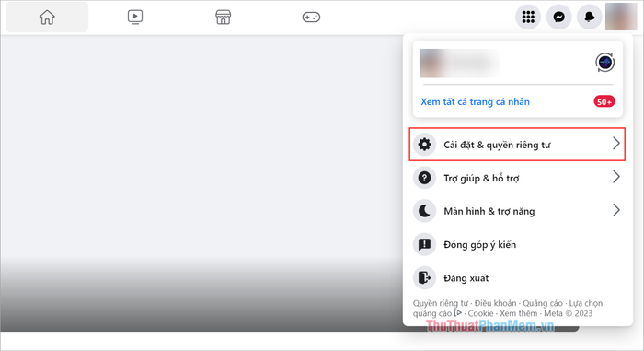Open footer 'Quyền riêng tư' link
This screenshot has height=351, width=644.
(x=441, y=303)
